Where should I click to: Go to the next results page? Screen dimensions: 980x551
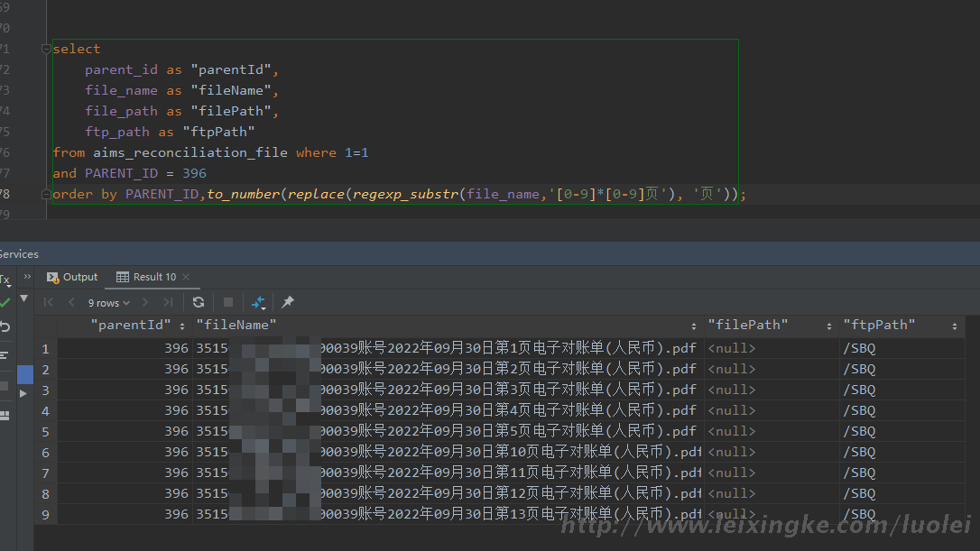click(147, 302)
